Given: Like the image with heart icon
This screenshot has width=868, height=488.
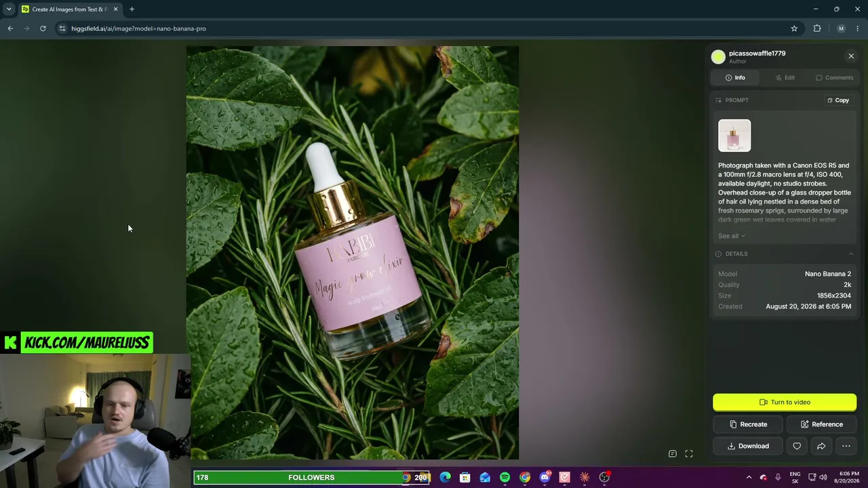Looking at the screenshot, I should pos(797,446).
